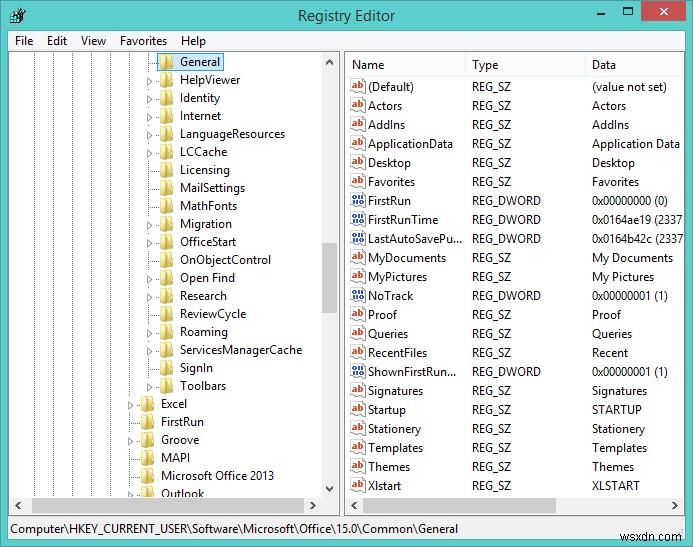Screen dimensions: 693x547
Task: Select the Outlook key in tree
Action: (x=183, y=492)
